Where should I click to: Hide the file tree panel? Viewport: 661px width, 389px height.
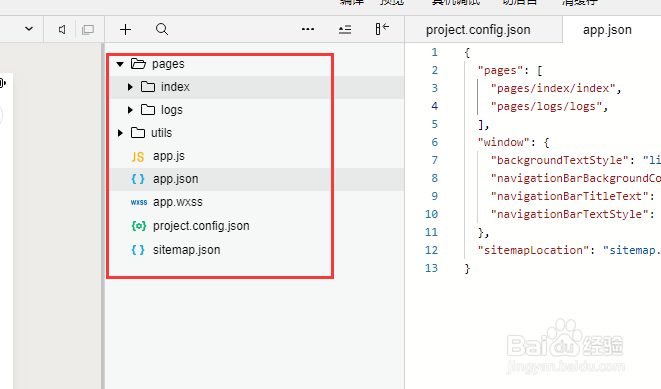click(x=382, y=29)
